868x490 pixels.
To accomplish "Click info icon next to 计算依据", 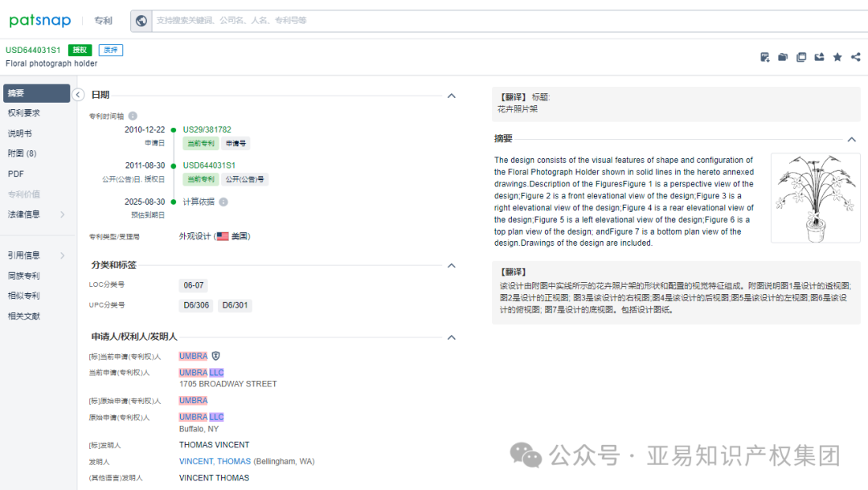I will coord(223,202).
